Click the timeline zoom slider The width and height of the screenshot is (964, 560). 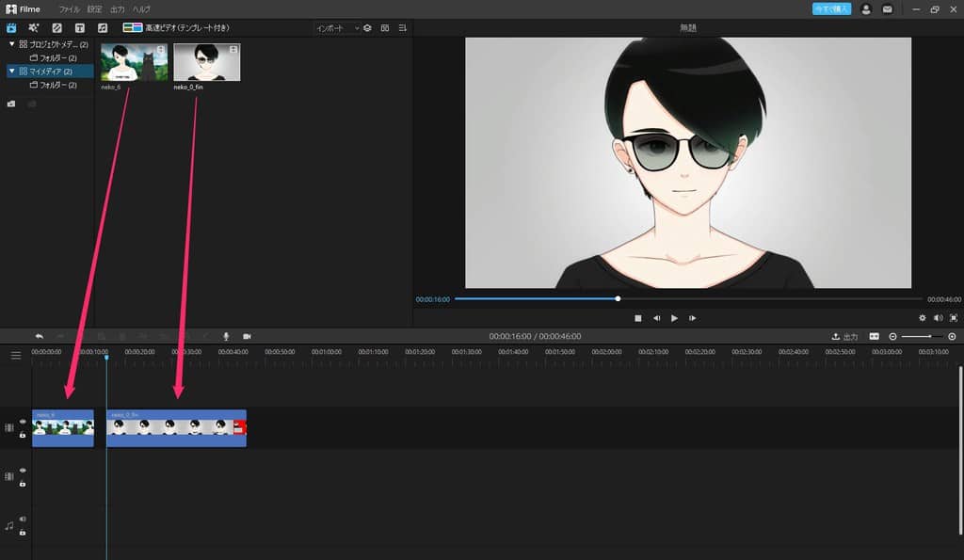tap(923, 336)
